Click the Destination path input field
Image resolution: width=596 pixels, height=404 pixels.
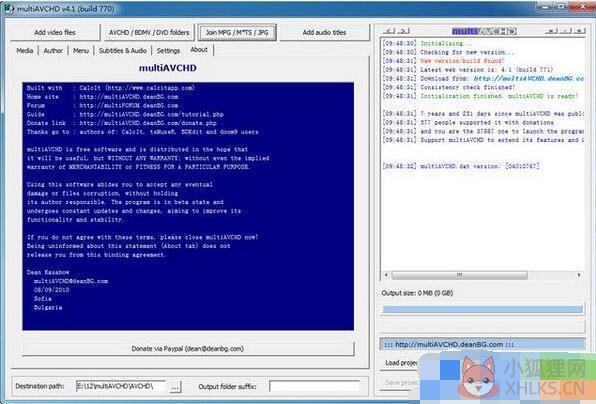[121, 386]
